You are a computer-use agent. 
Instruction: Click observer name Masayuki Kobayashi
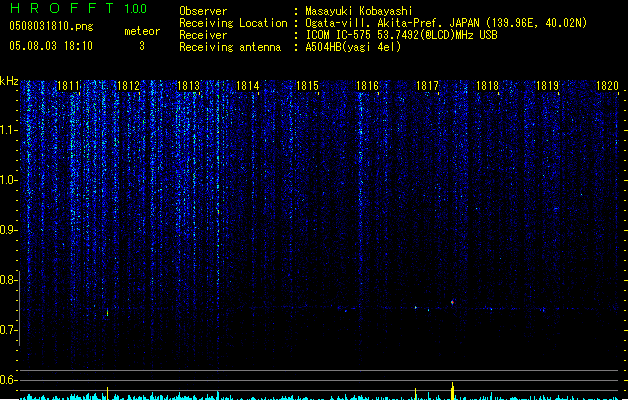(359, 11)
